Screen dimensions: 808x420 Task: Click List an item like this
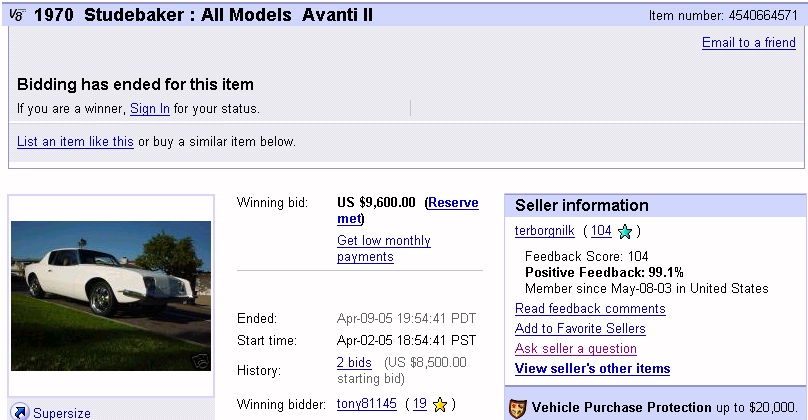[x=75, y=142]
